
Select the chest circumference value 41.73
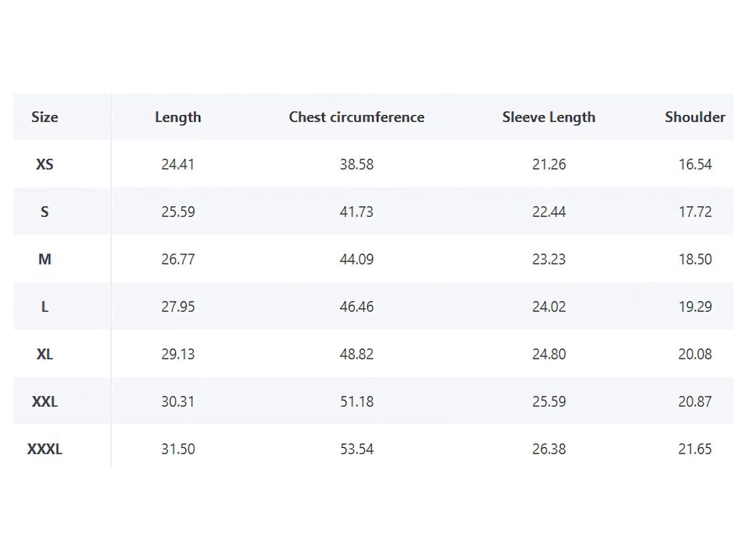[x=356, y=212]
